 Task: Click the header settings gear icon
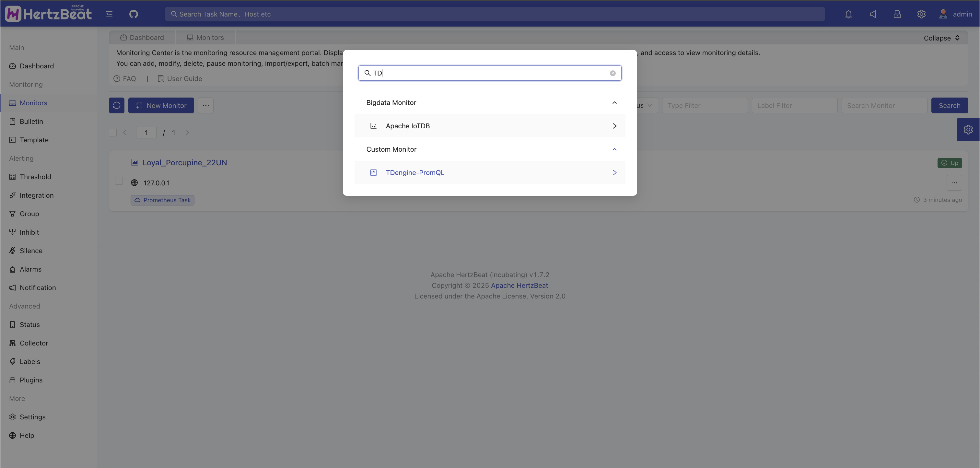pos(921,14)
